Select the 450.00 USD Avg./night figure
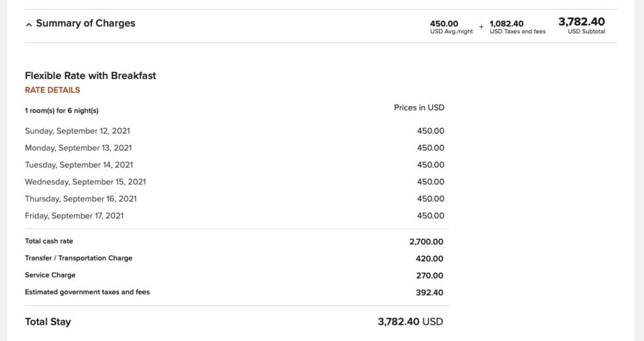The image size is (644, 341). click(451, 27)
